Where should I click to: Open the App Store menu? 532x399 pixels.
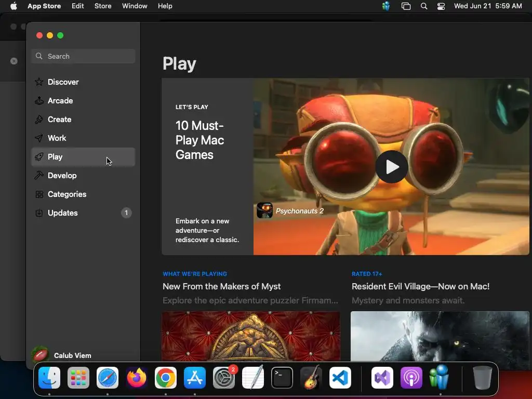pyautogui.click(x=44, y=6)
